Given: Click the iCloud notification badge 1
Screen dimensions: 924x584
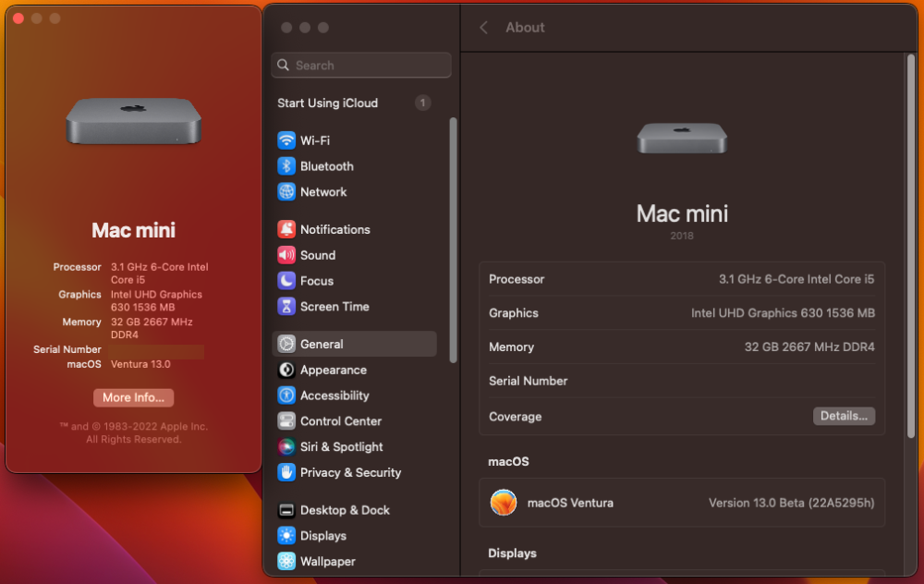Looking at the screenshot, I should 422,103.
